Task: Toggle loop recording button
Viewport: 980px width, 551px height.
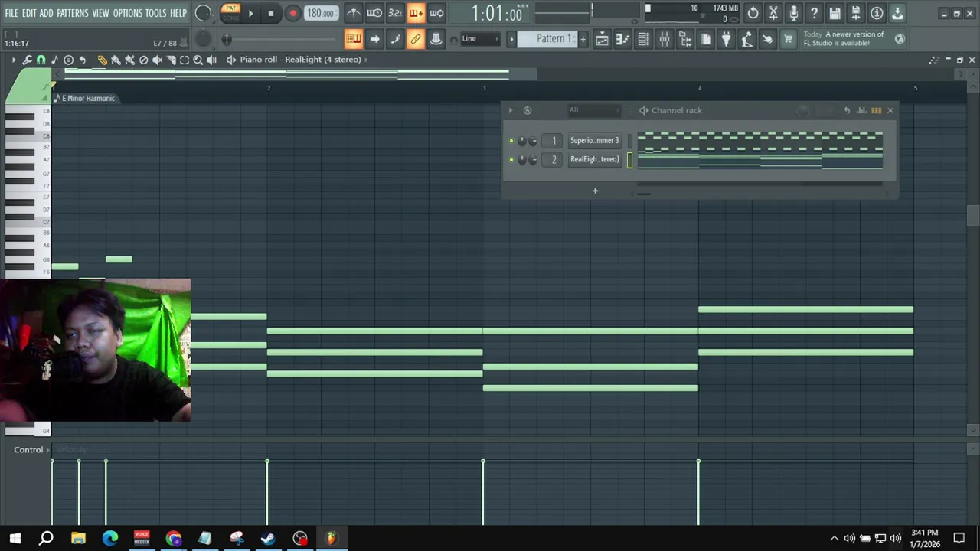Action: [436, 13]
